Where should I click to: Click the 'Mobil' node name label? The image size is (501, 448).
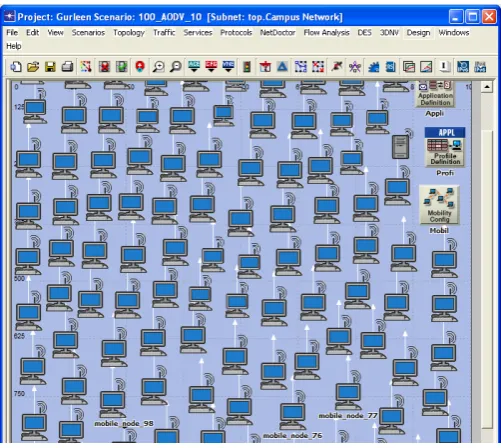439,230
